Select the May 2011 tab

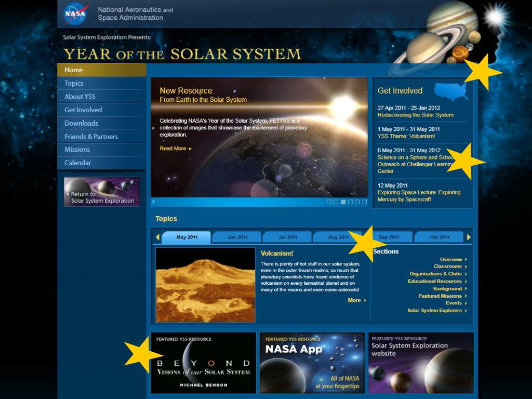point(187,237)
